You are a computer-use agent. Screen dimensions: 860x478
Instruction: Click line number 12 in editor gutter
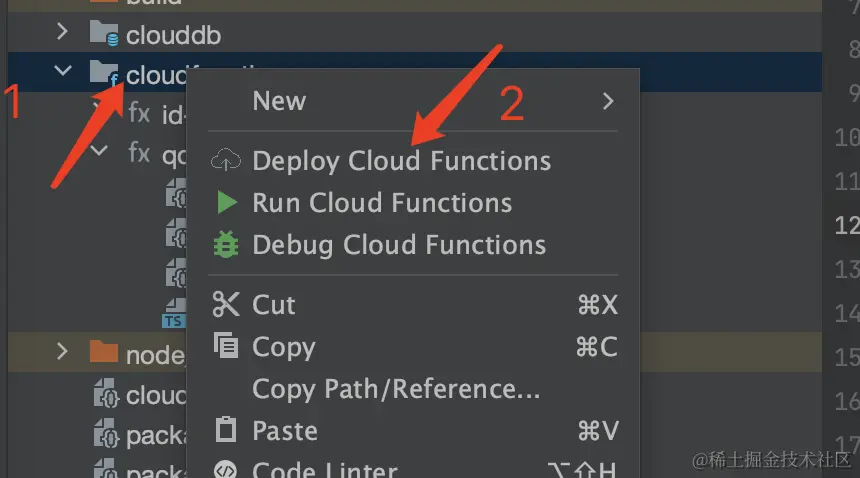pos(846,225)
